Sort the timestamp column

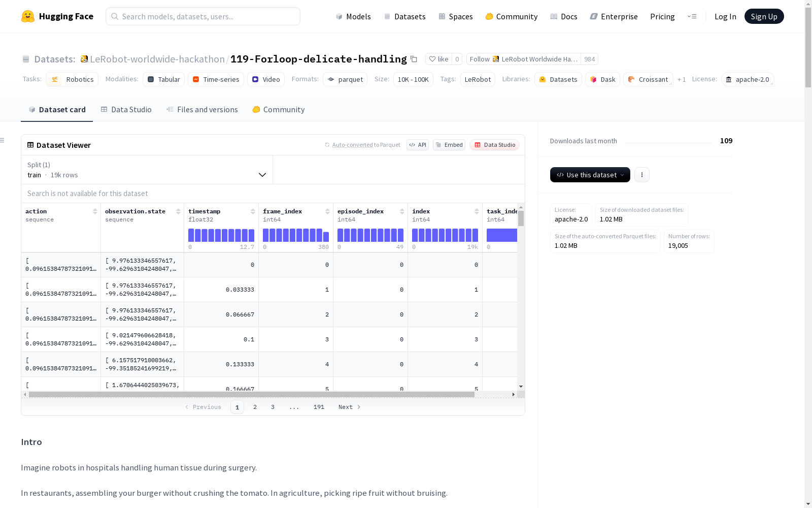pyautogui.click(x=253, y=211)
